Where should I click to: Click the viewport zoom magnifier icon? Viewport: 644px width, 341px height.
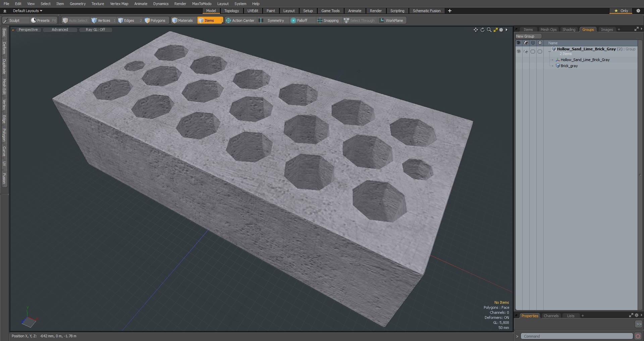coord(489,30)
